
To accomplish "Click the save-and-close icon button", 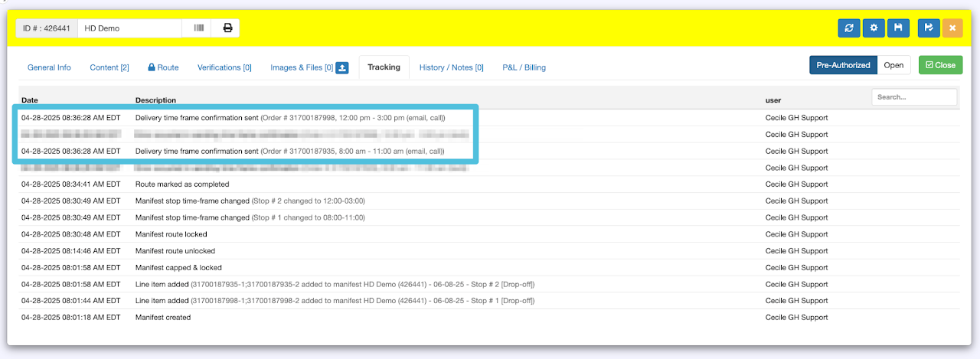I will [929, 28].
